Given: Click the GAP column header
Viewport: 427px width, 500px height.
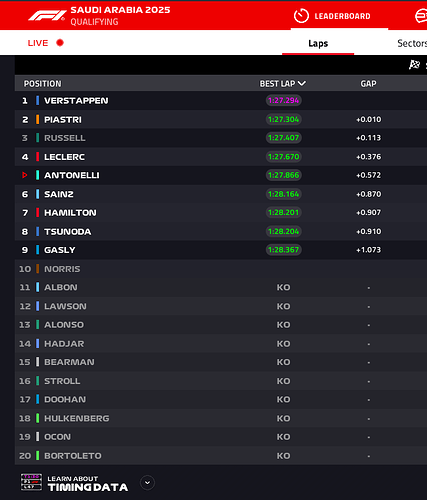Looking at the screenshot, I should click(x=368, y=83).
